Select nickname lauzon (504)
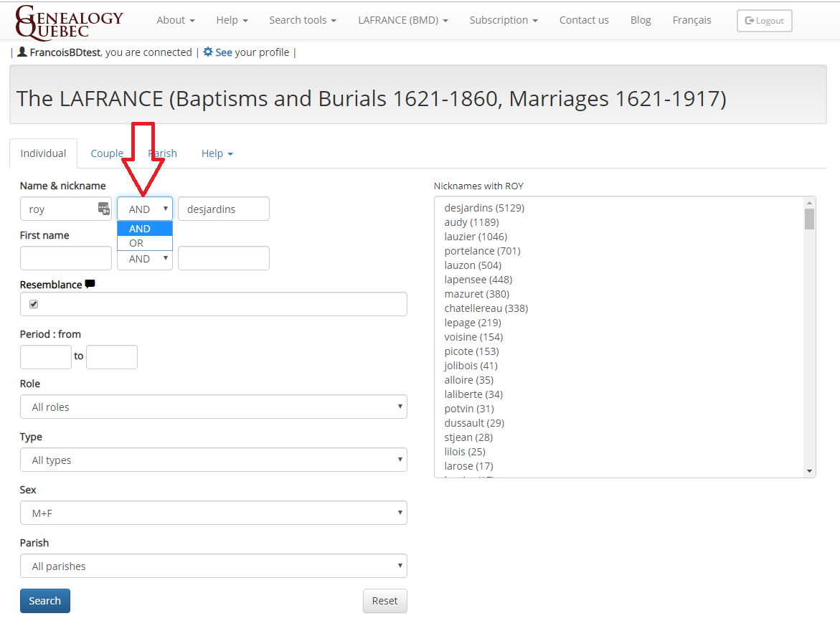840x636 pixels. click(x=473, y=265)
